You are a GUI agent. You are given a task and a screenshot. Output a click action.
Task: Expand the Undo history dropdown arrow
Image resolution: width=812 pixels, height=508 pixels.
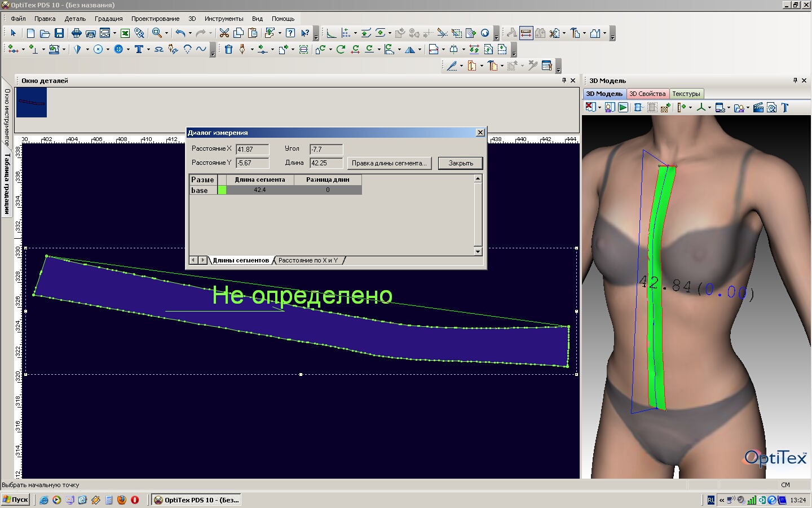[190, 33]
